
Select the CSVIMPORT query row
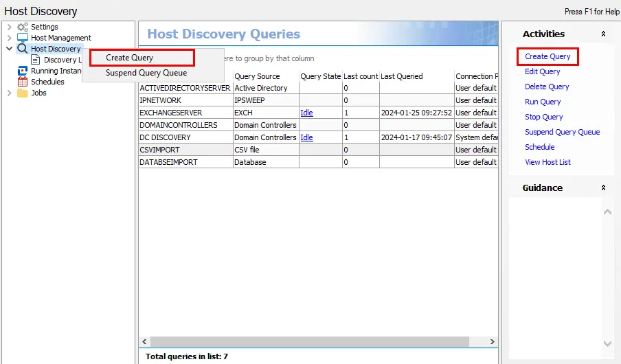point(319,150)
